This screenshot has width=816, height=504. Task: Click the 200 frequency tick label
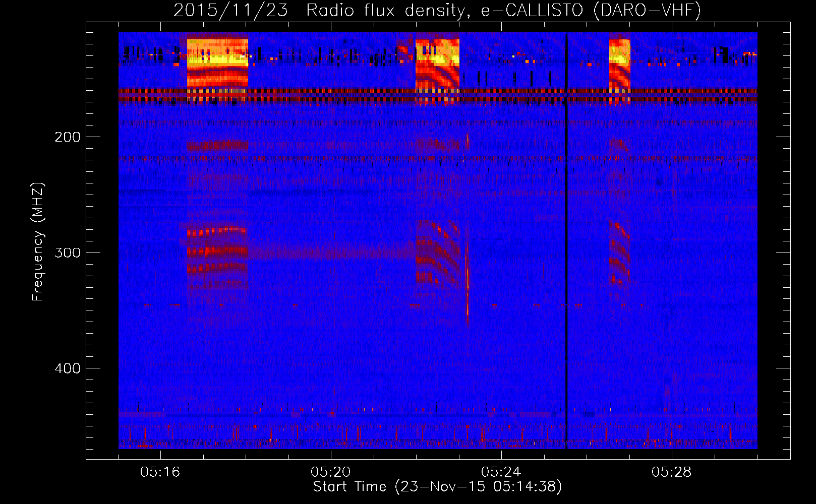(68, 137)
